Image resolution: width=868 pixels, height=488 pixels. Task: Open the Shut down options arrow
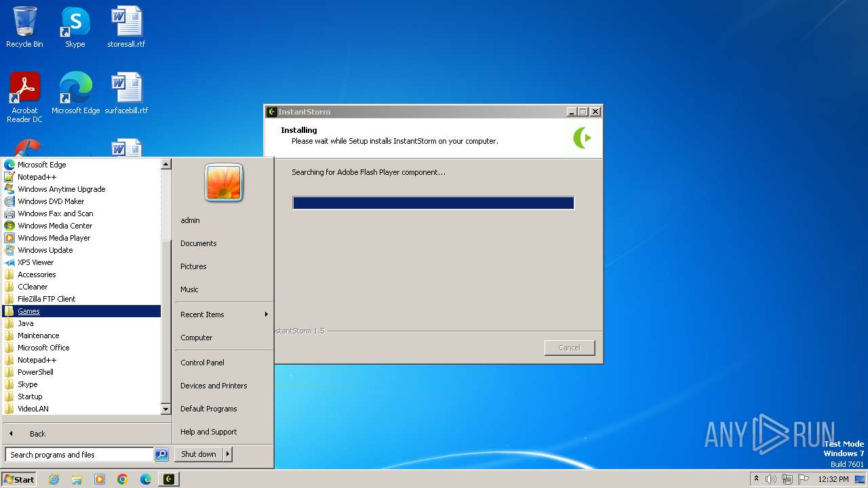pos(228,454)
